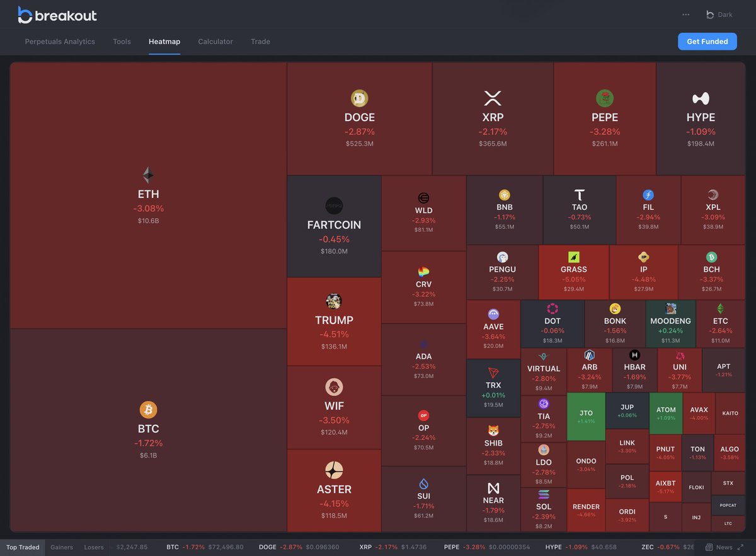The image size is (756, 556).
Task: Click the ETC diamond icon
Action: click(720, 308)
